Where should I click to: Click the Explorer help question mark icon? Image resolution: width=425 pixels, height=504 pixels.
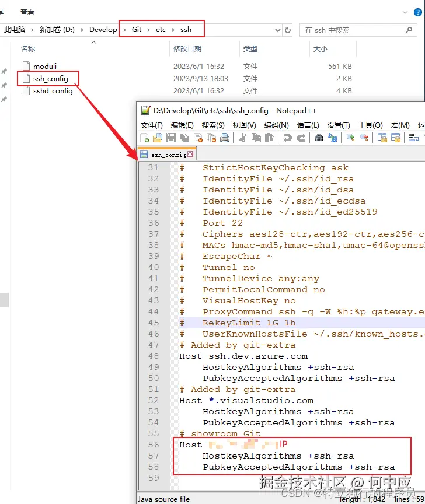417,12
